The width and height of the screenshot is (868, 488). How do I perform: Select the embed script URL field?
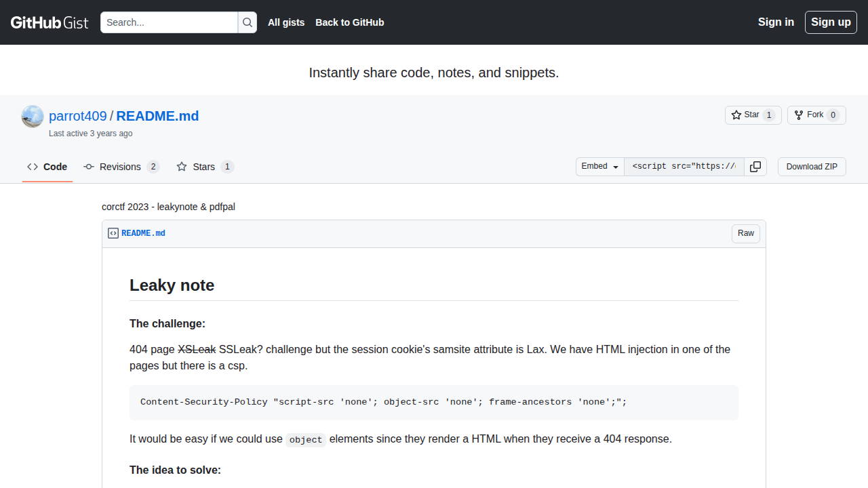684,167
